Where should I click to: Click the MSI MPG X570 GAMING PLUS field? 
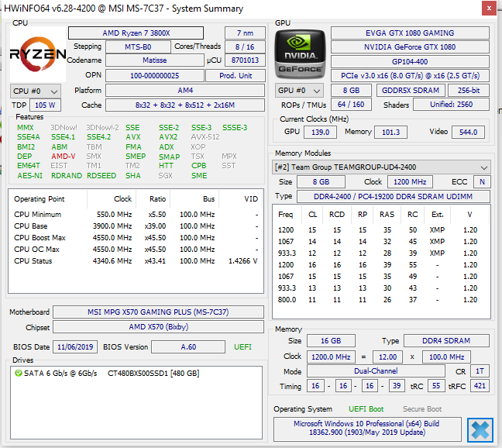158,312
